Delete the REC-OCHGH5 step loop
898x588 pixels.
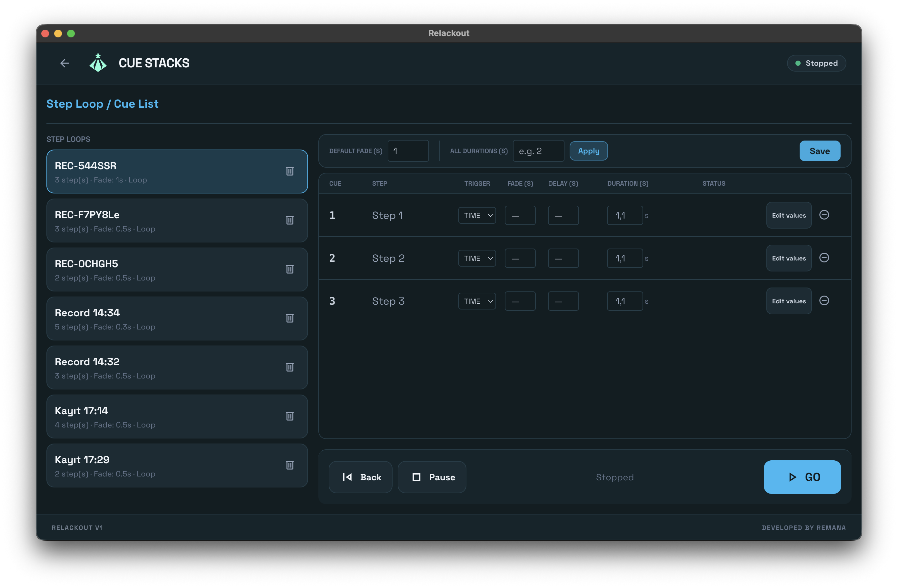[290, 269]
